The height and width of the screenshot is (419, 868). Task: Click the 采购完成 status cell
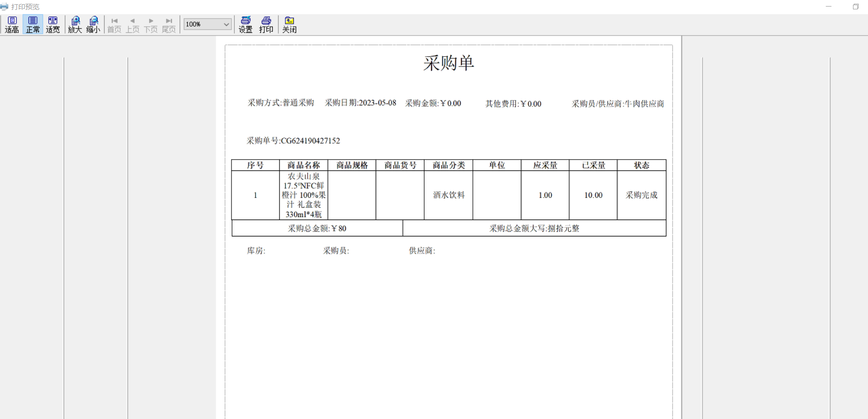pyautogui.click(x=641, y=195)
